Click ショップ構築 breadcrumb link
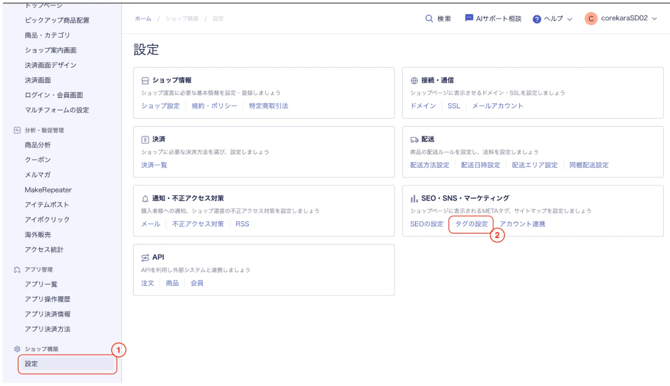Image resolution: width=670 pixels, height=386 pixels. pos(182,19)
